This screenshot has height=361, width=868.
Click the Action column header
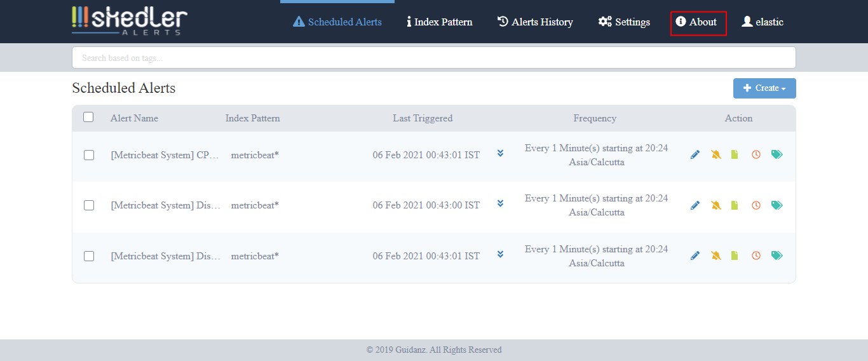[738, 118]
